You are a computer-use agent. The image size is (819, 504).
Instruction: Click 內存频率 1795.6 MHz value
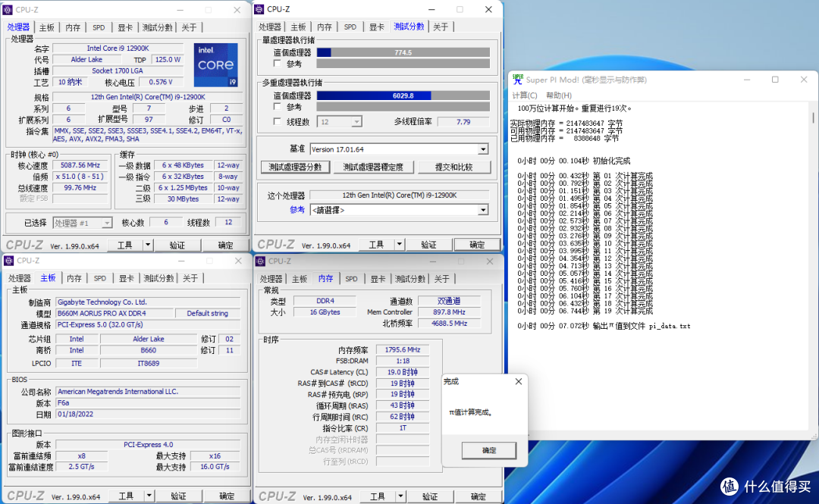tap(402, 350)
